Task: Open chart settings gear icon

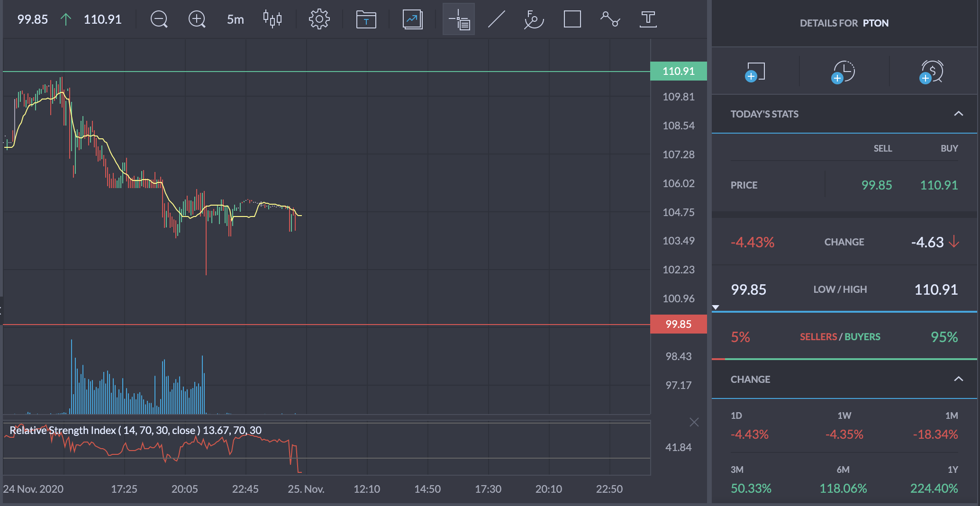Action: tap(319, 19)
